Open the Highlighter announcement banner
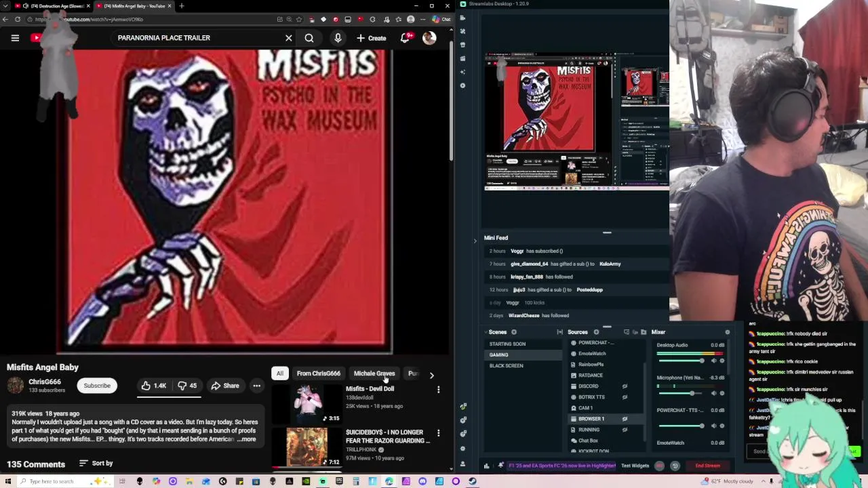The image size is (868, 488). coord(562,466)
